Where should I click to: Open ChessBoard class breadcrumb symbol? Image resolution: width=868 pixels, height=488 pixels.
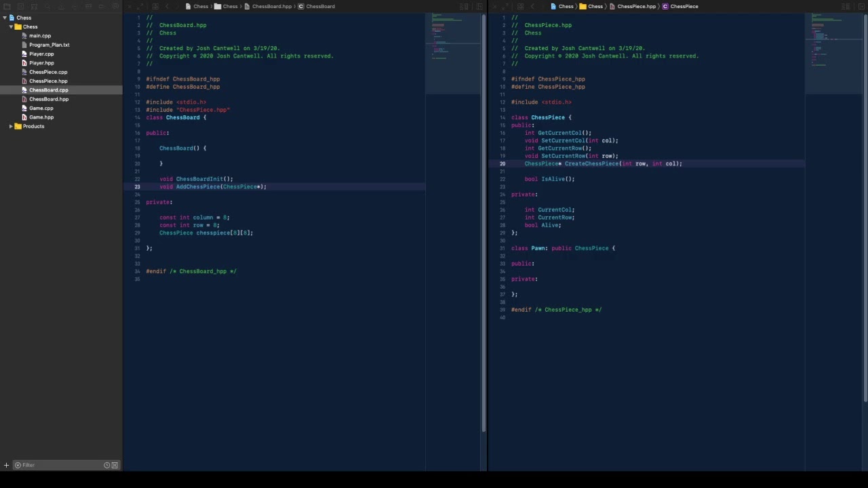pos(316,6)
